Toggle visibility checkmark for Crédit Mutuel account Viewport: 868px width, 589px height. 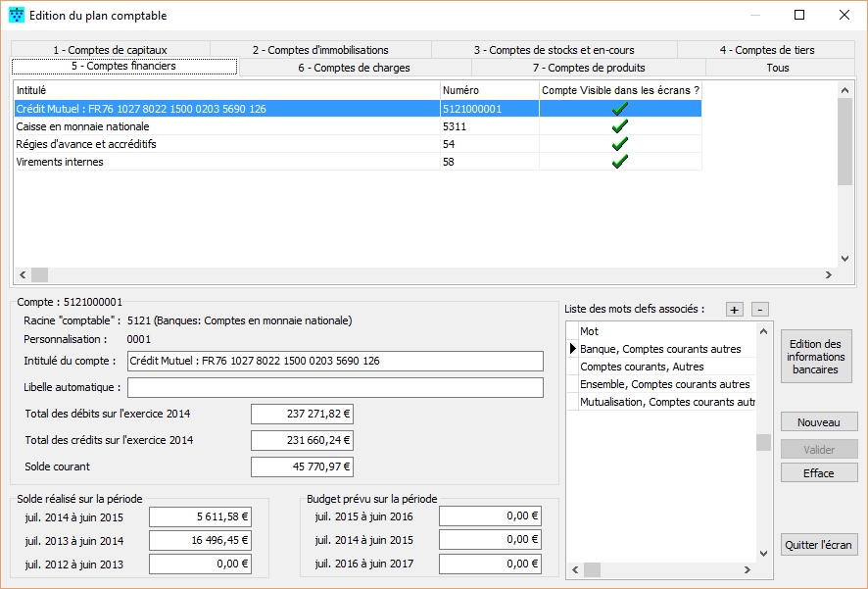(619, 109)
